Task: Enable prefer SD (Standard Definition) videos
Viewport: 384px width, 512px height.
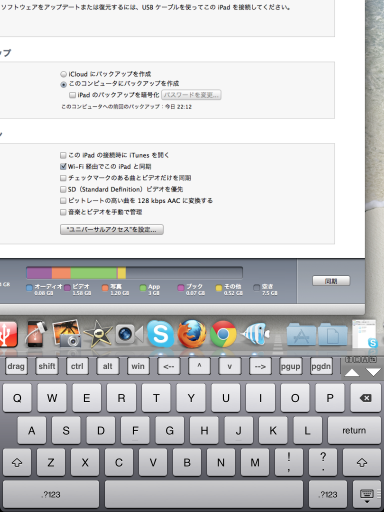Action: pos(63,189)
